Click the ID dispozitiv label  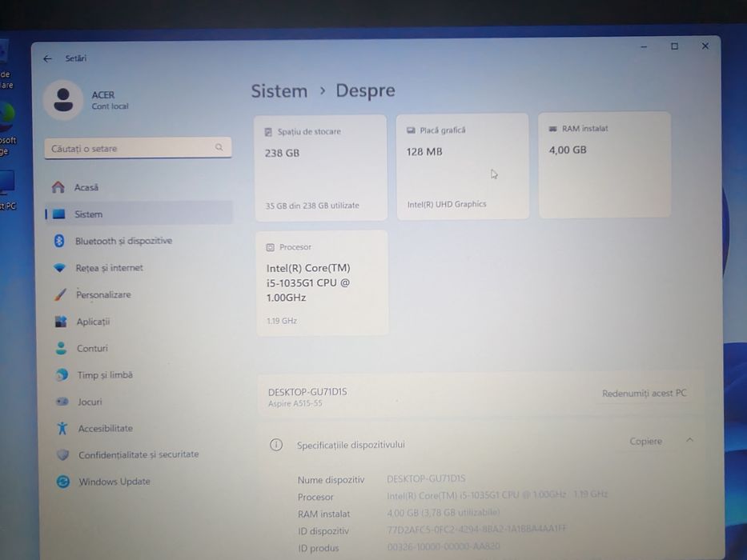point(323,531)
